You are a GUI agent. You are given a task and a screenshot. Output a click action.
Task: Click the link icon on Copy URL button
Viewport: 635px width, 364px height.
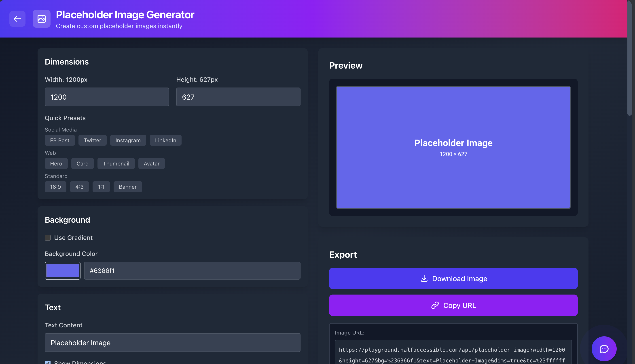click(x=435, y=305)
